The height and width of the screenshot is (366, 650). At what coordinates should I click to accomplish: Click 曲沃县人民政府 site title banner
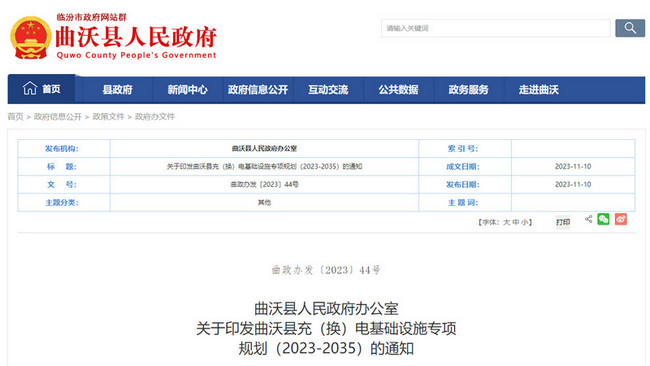click(136, 37)
